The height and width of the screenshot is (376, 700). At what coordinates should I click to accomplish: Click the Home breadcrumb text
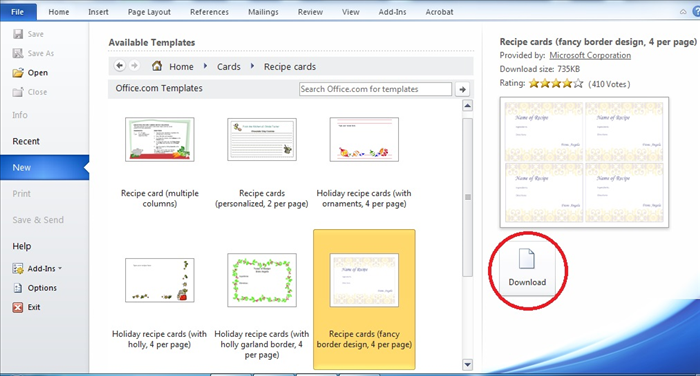pyautogui.click(x=181, y=67)
